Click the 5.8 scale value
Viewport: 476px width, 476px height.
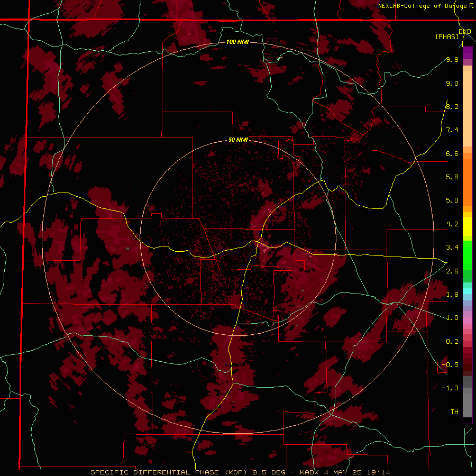452,177
